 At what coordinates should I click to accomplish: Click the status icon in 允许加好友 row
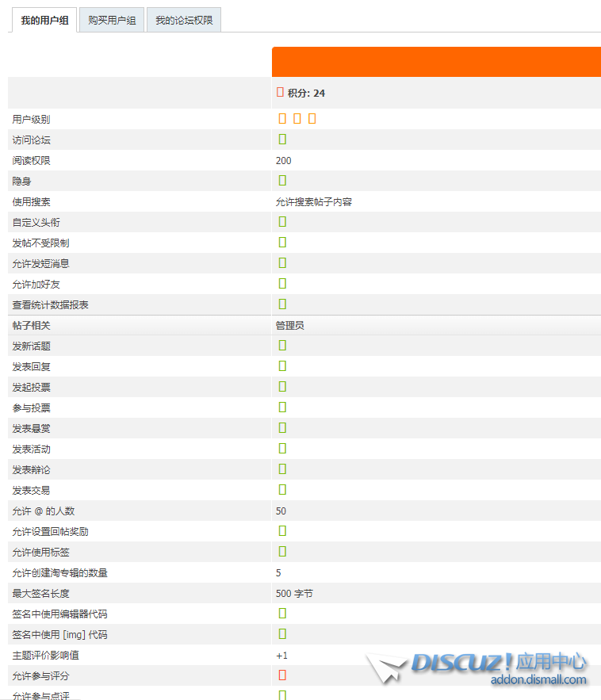(x=282, y=283)
